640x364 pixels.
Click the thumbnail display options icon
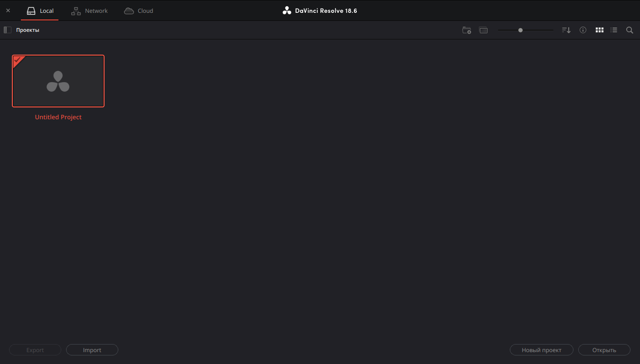click(484, 30)
